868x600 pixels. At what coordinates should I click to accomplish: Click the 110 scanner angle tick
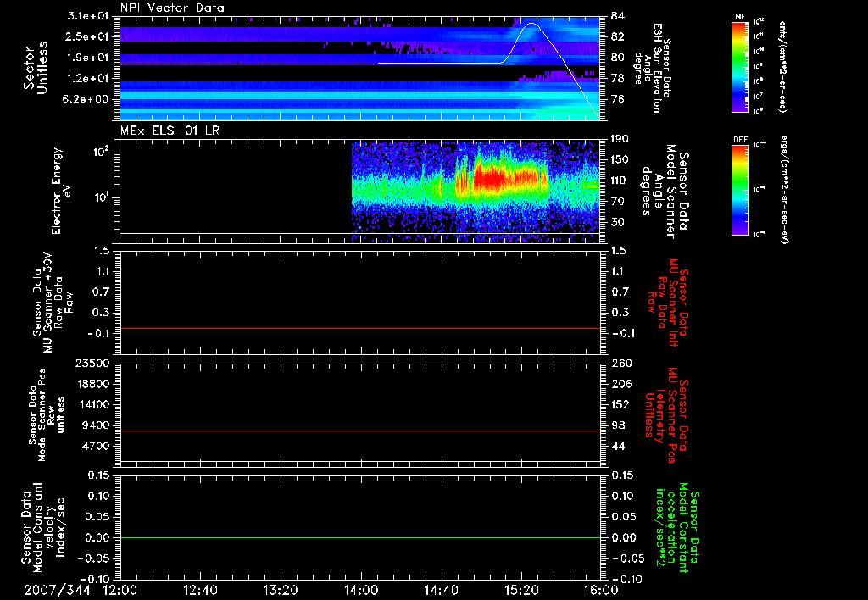point(620,181)
